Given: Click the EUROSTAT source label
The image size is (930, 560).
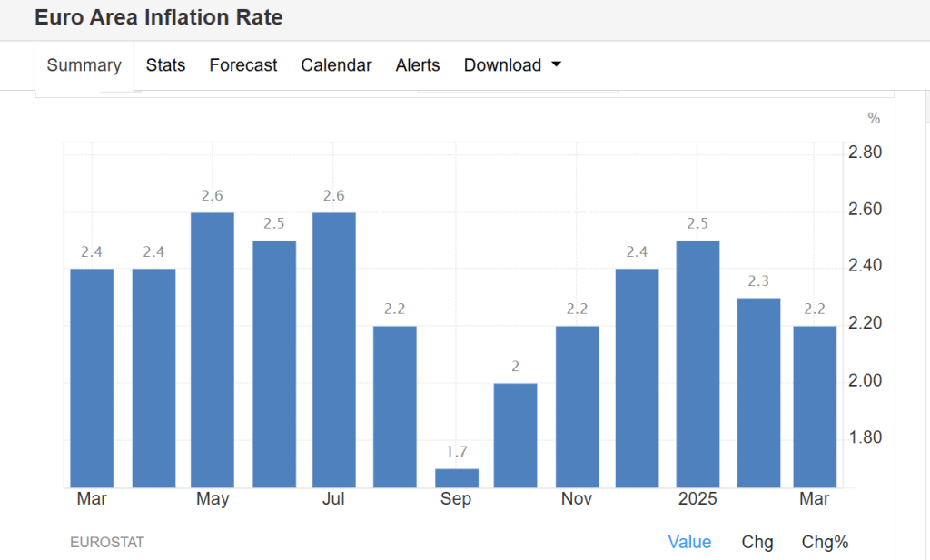Looking at the screenshot, I should (x=107, y=542).
